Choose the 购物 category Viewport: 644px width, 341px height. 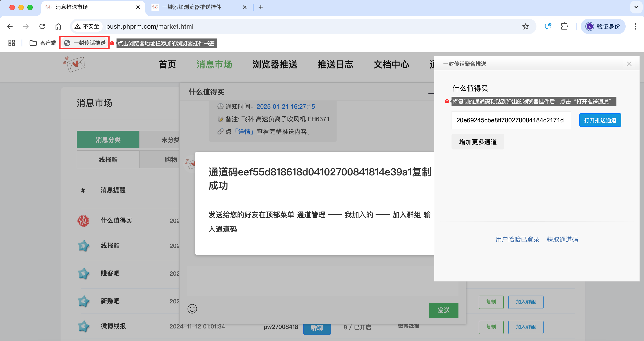pyautogui.click(x=171, y=160)
